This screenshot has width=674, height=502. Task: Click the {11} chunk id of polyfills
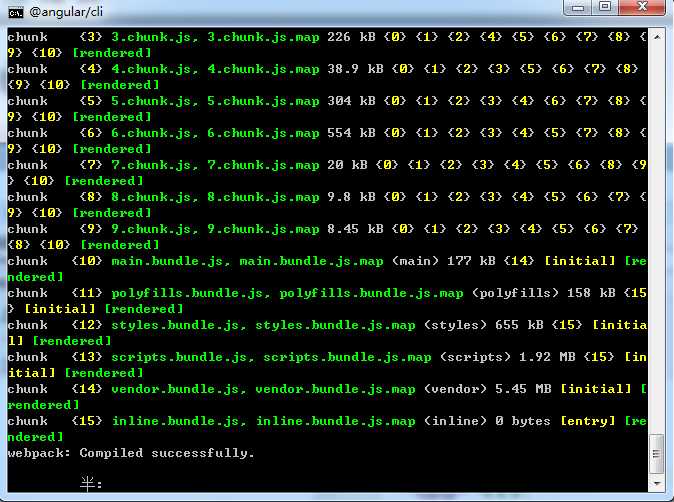pyautogui.click(x=87, y=293)
